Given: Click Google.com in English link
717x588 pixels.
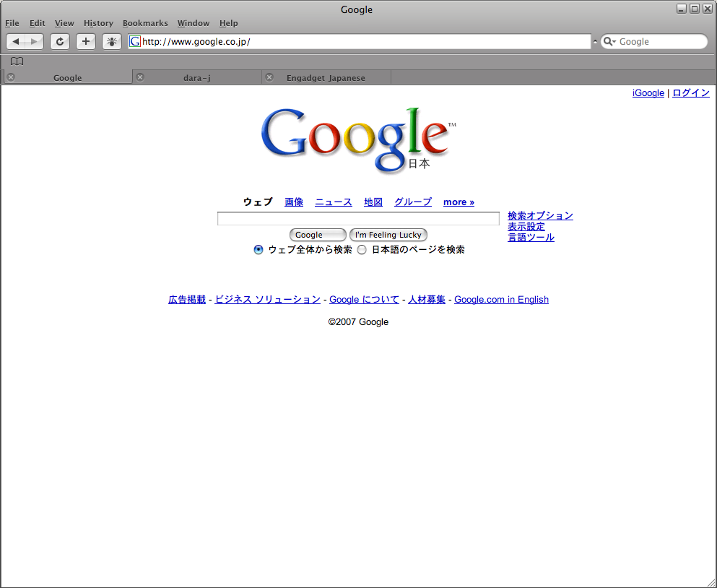Looking at the screenshot, I should (501, 299).
